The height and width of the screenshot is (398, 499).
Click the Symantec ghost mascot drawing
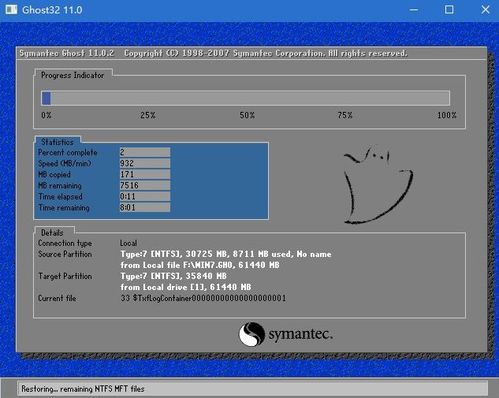tap(378, 185)
